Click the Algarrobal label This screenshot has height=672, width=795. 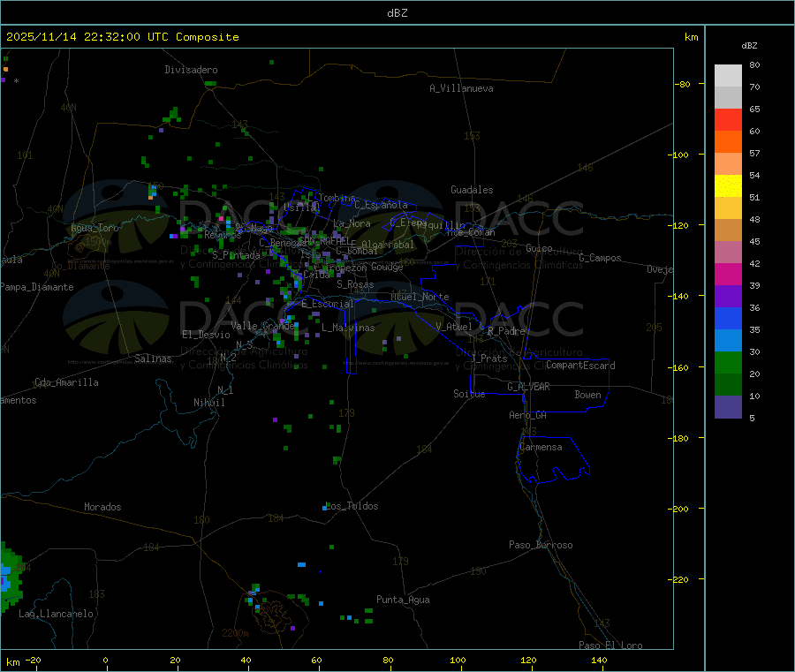[x=388, y=245]
